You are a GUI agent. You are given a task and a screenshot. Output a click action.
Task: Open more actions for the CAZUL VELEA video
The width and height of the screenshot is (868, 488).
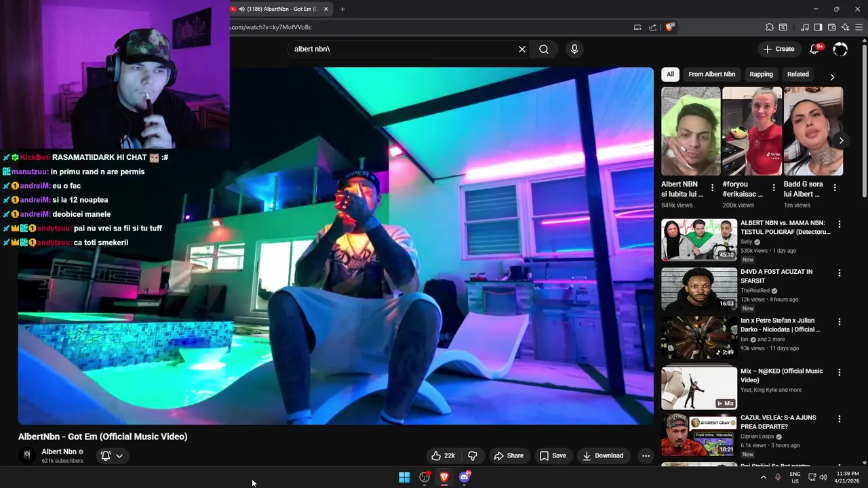click(x=840, y=419)
